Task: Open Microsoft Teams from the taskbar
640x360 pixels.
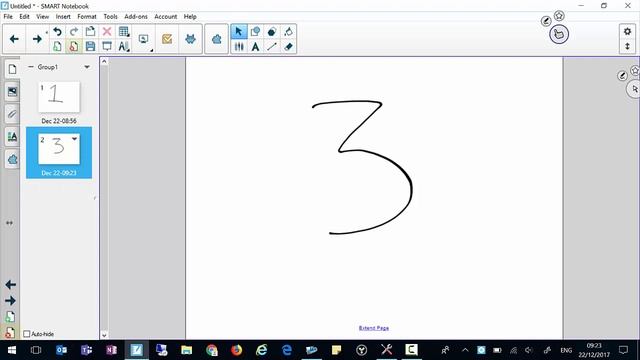Action: [87, 350]
